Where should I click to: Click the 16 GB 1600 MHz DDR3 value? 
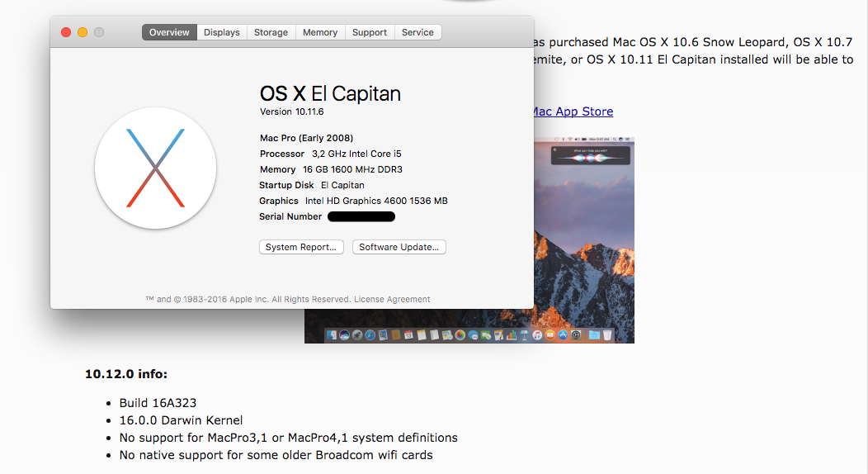pos(352,169)
